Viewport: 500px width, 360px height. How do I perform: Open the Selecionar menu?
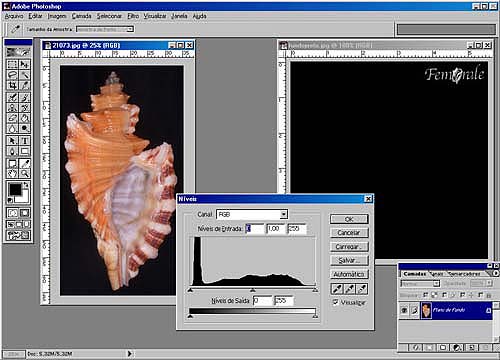[109, 16]
